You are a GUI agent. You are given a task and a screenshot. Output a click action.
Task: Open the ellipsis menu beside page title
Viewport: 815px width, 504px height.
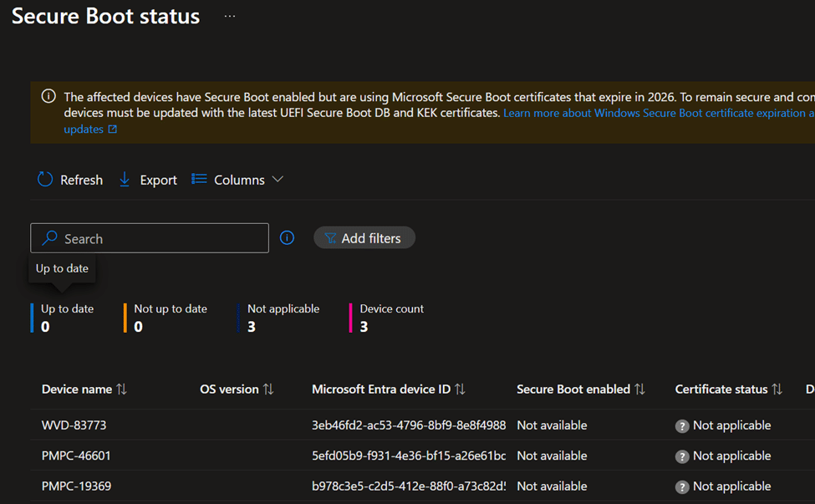click(230, 17)
